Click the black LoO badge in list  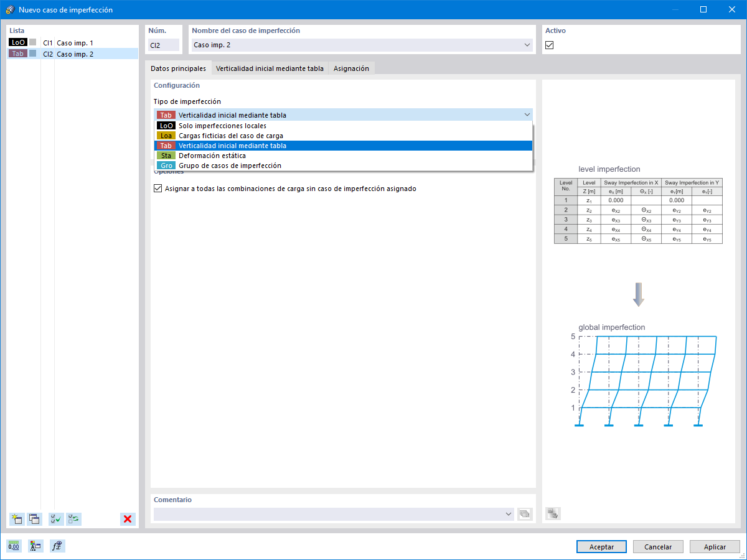tap(17, 42)
